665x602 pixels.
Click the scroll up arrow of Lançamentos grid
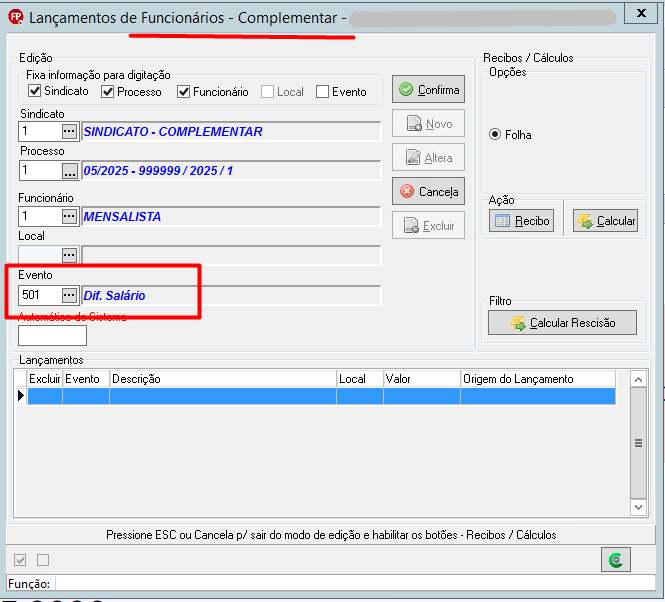tap(638, 379)
